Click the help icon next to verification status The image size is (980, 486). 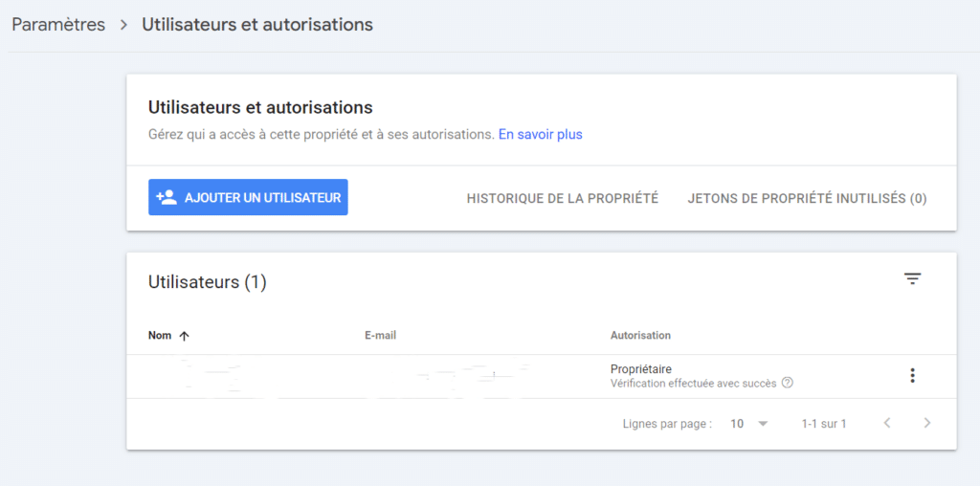[788, 384]
